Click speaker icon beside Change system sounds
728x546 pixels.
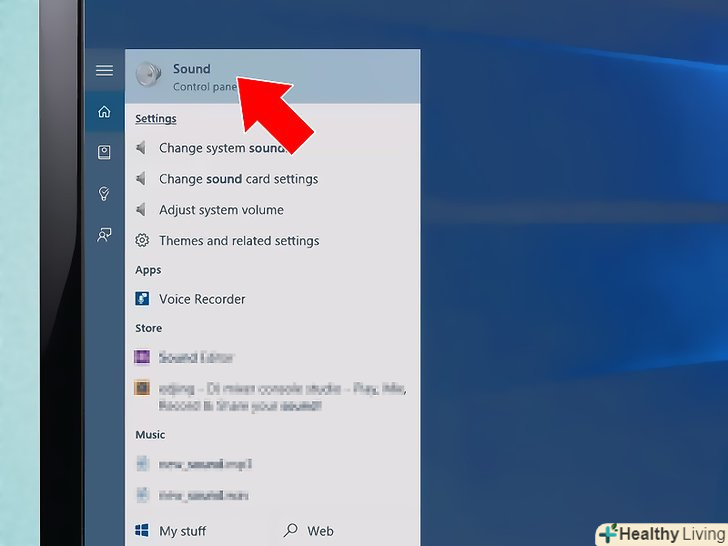pos(141,148)
